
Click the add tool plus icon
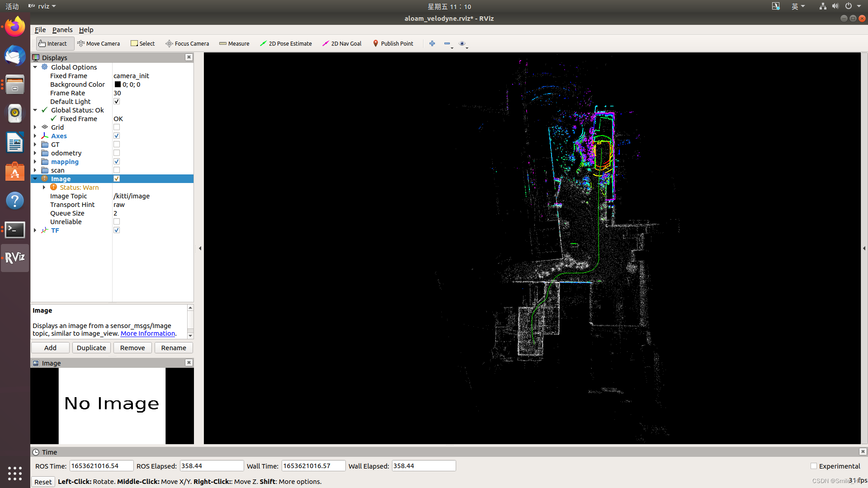pos(432,44)
